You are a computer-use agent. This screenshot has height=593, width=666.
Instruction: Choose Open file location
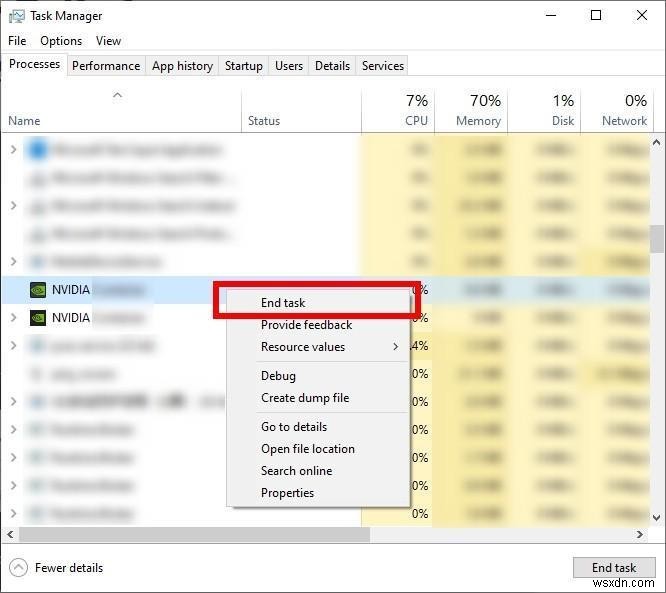pos(318,449)
